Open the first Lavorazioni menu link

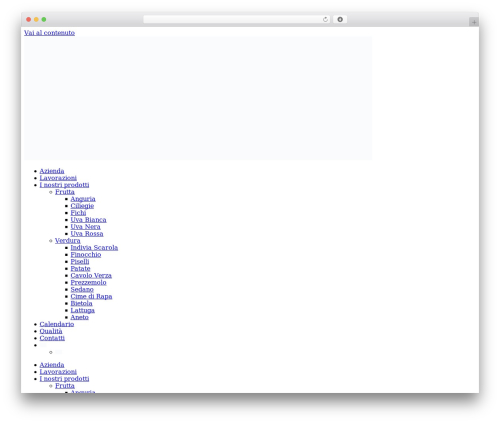coord(58,178)
